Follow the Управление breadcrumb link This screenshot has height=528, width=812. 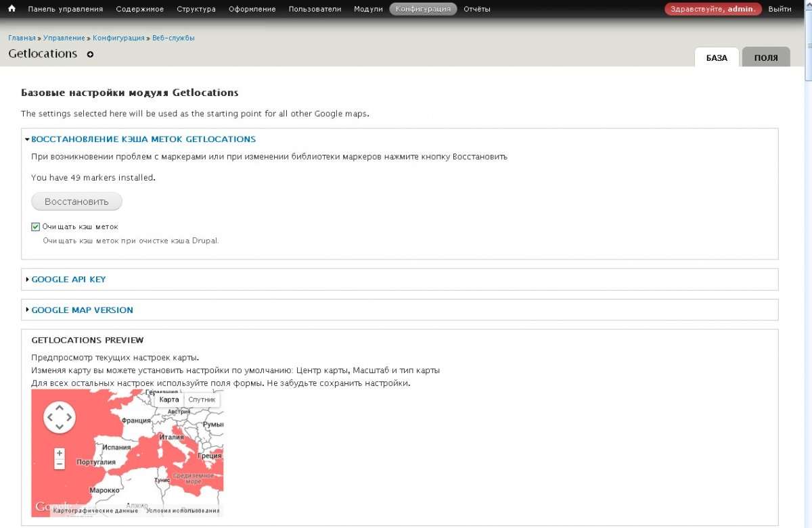pos(63,39)
